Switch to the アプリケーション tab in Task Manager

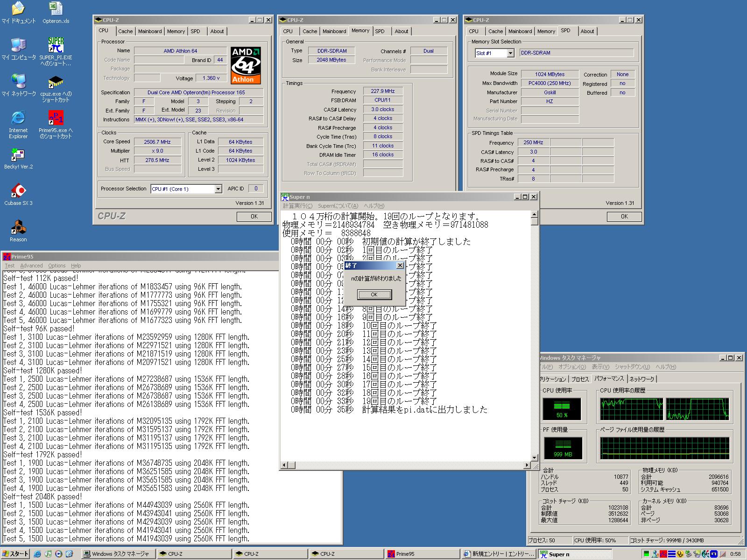(x=553, y=379)
